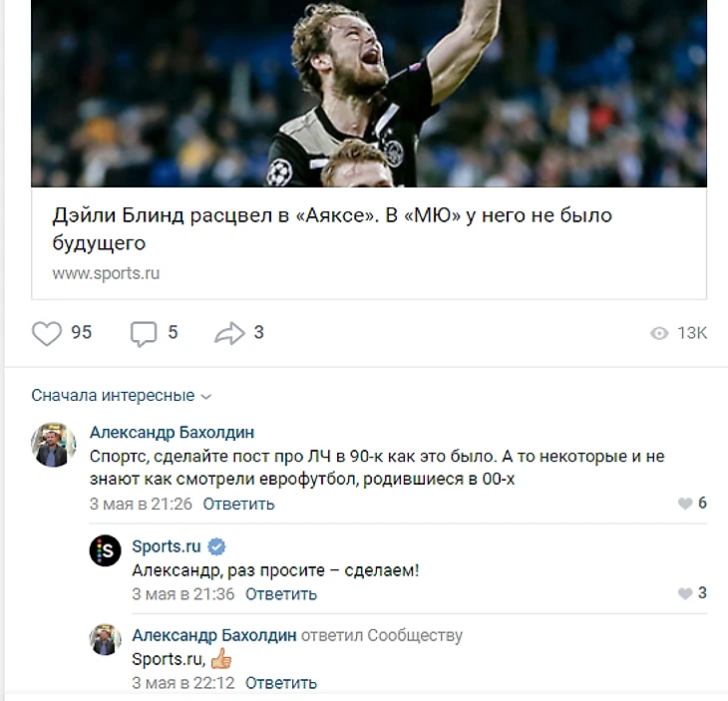Share the post with the arrow icon
Viewport: 728px width, 701px height.
[x=229, y=333]
